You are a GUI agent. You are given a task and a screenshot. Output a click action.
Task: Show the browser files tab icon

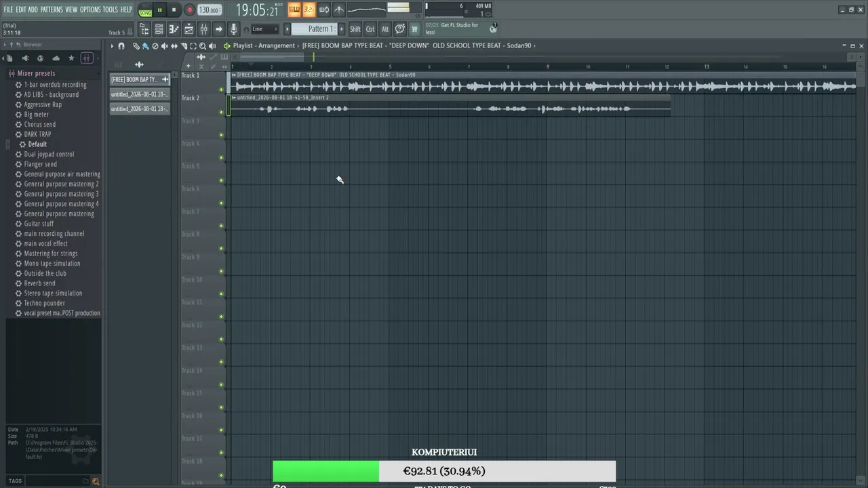[x=9, y=58]
